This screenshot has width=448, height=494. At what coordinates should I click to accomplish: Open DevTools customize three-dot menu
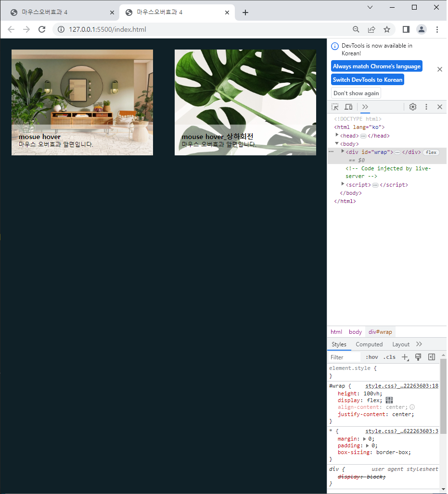coord(426,107)
